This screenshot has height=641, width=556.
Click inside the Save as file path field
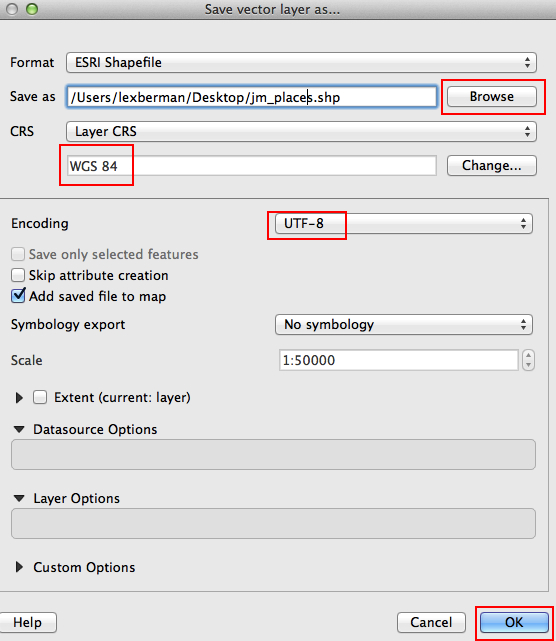(251, 96)
